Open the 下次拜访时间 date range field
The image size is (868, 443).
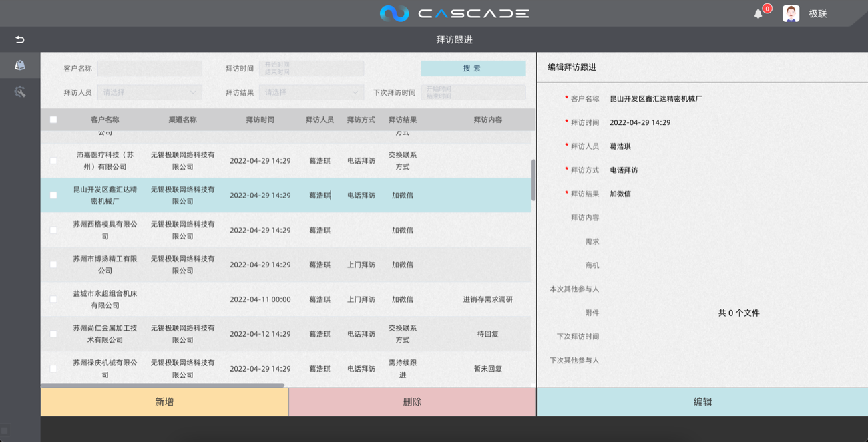coord(473,92)
